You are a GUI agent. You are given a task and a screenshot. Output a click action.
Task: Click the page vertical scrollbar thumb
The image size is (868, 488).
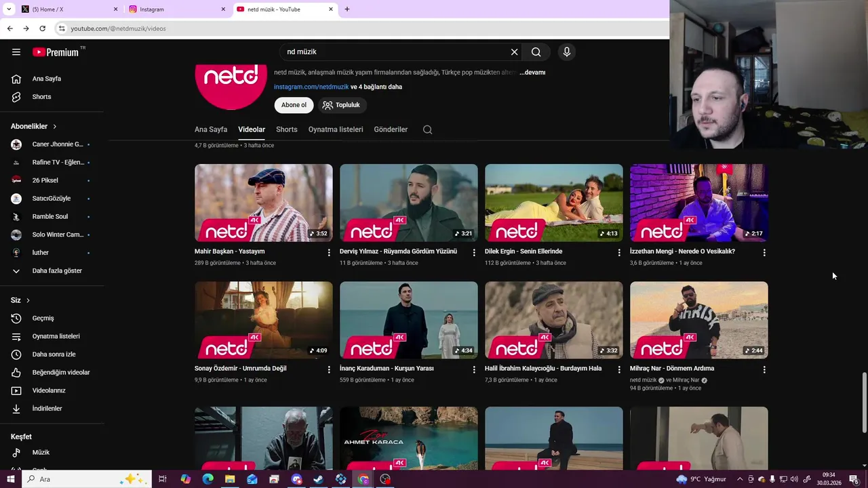tap(864, 403)
